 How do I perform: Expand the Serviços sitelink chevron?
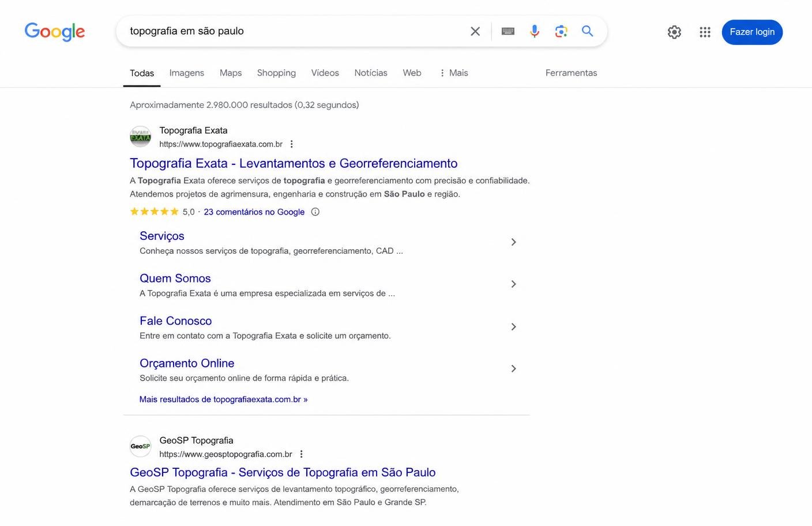(513, 242)
